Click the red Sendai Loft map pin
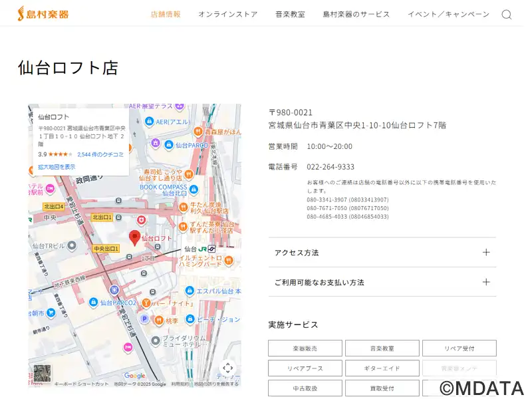This screenshot has width=532, height=399. 134,237
